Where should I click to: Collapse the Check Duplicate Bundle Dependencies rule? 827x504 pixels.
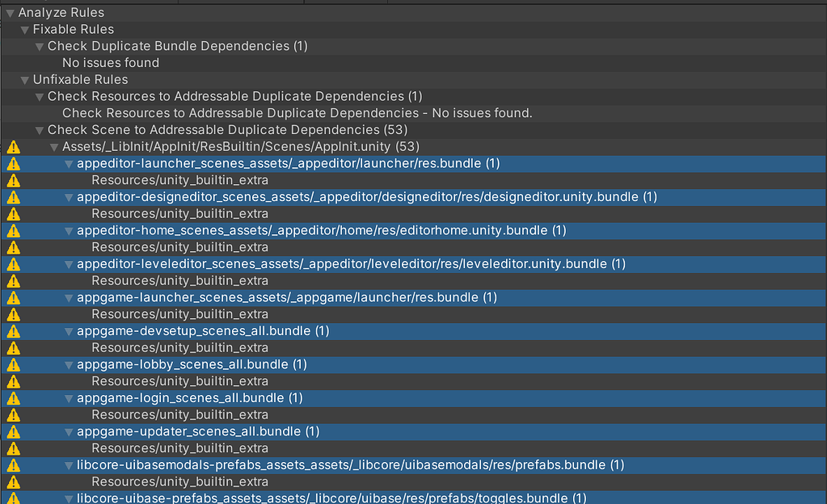coord(39,45)
